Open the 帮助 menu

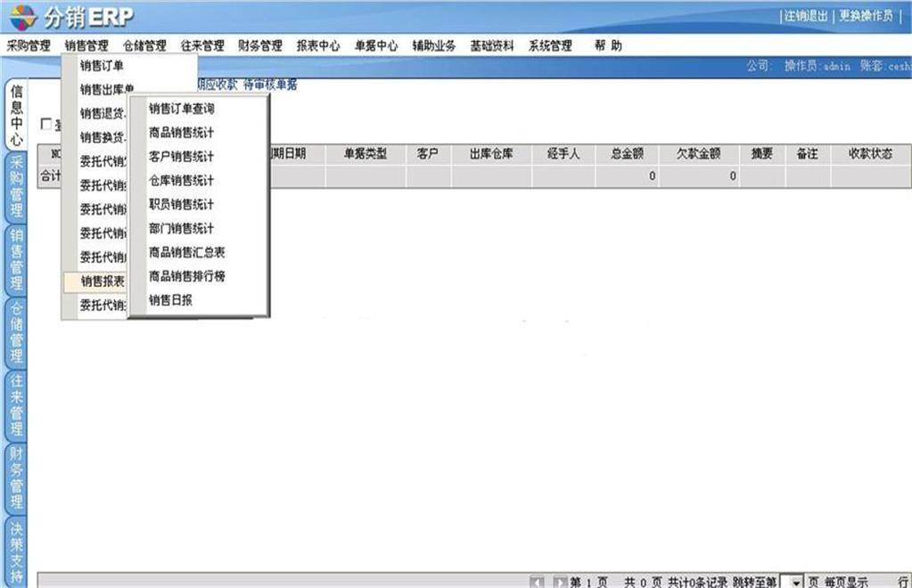[608, 46]
